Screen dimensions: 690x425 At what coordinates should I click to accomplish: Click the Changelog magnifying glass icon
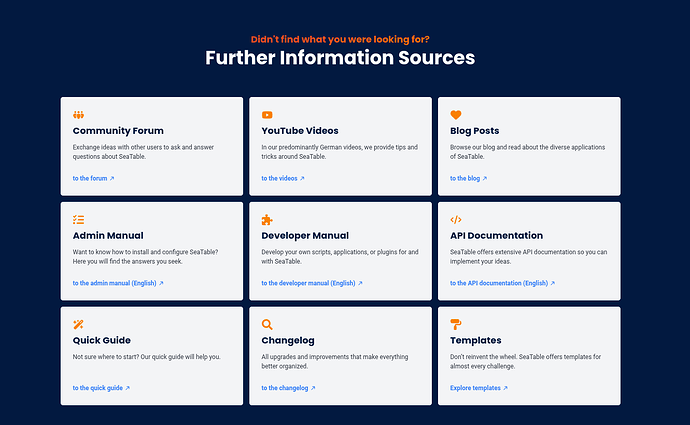(267, 324)
